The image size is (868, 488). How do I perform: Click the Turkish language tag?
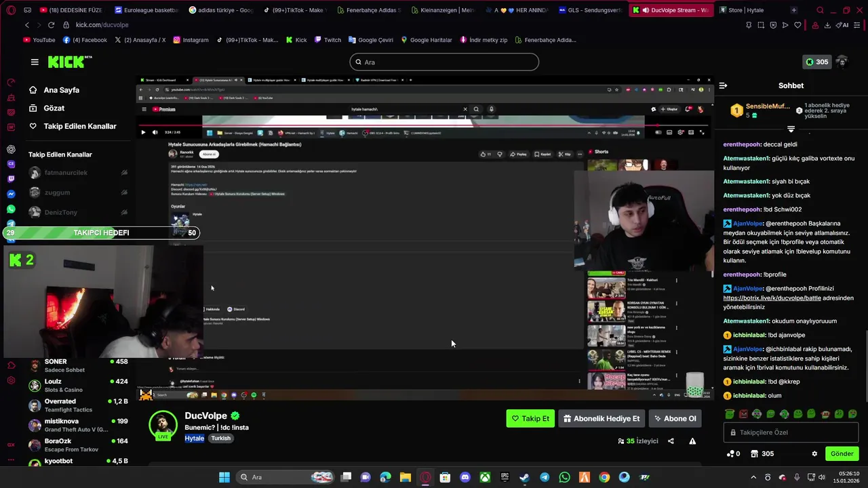[x=220, y=438]
